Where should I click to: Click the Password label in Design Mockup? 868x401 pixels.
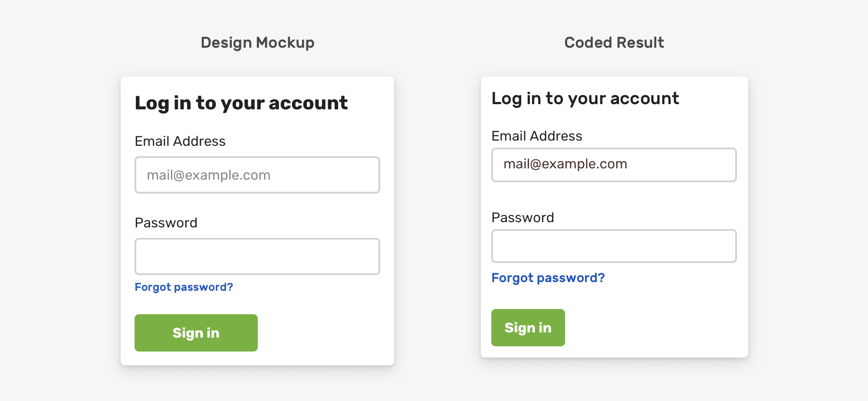tap(166, 223)
